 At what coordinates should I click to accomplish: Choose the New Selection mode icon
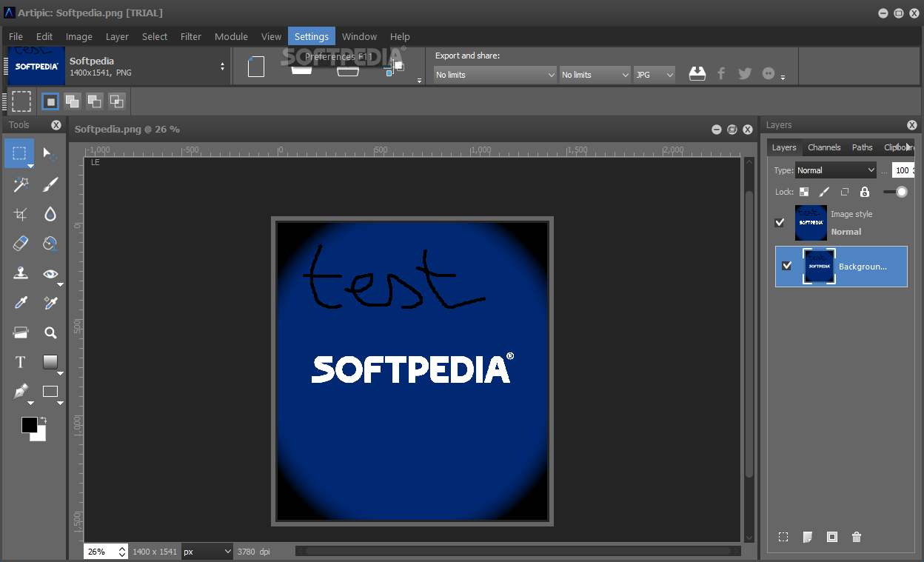click(x=50, y=101)
